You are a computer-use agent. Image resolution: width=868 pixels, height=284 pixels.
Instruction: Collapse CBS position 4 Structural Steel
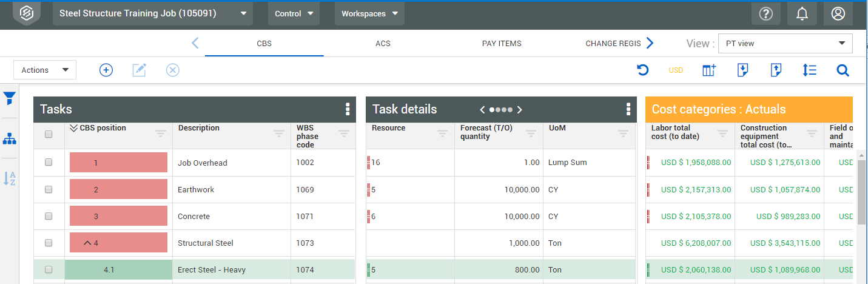[x=87, y=243]
